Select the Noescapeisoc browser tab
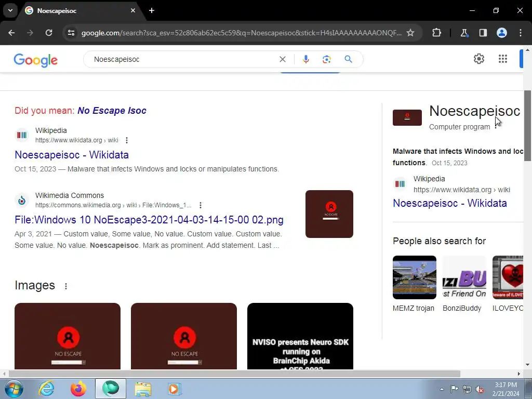Screen dimensions: 532x399 pos(81,10)
